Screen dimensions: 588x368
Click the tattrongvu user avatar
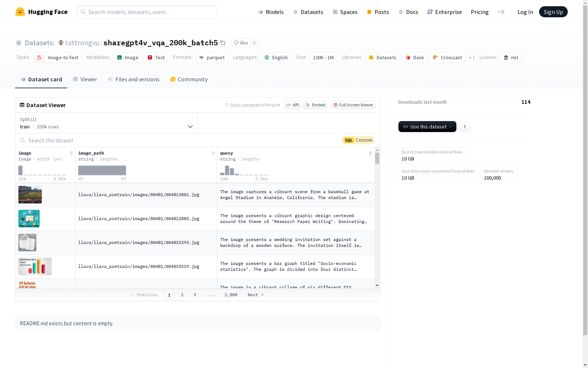61,43
